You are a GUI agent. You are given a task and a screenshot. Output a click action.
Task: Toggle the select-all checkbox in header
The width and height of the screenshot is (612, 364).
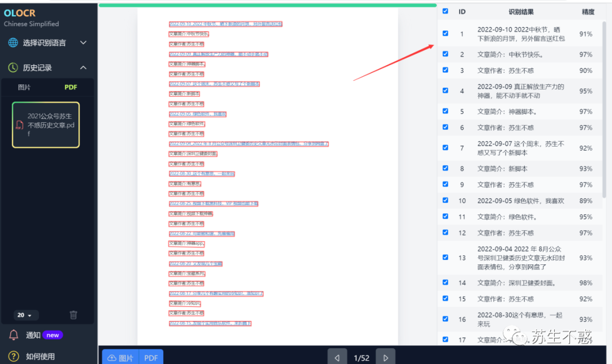click(x=445, y=11)
